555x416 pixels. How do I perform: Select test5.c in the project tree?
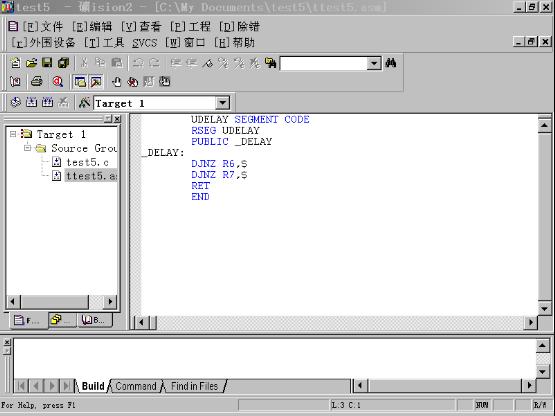click(87, 162)
